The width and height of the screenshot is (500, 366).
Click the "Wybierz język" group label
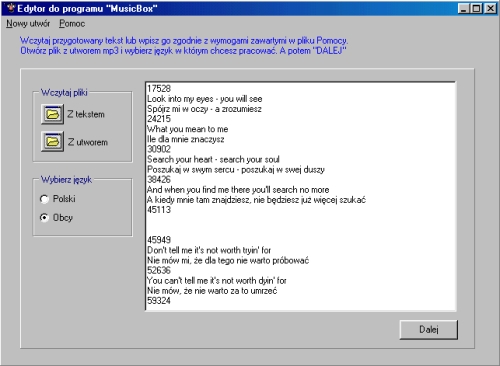click(x=66, y=180)
